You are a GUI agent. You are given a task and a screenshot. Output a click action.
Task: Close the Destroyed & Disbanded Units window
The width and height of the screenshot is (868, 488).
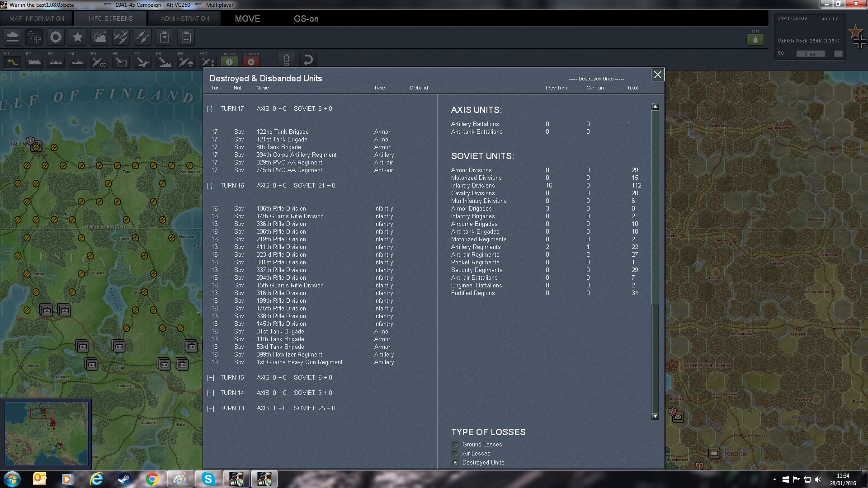click(x=657, y=75)
